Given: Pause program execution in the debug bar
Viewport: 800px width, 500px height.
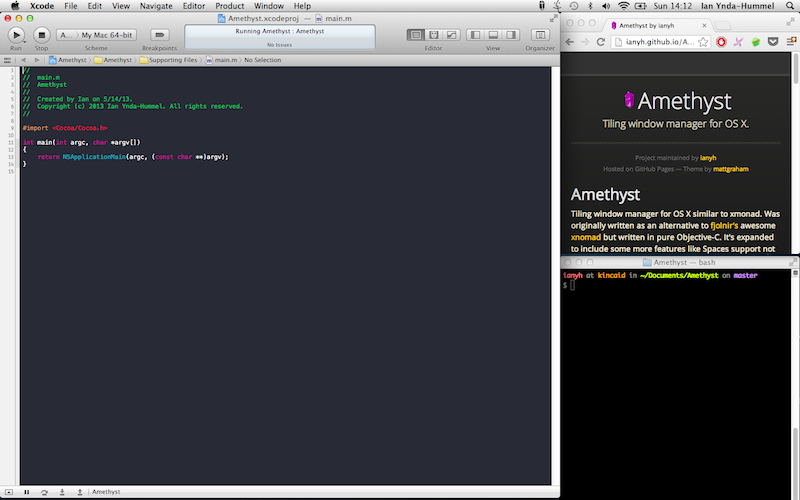Looking at the screenshot, I should pyautogui.click(x=27, y=492).
